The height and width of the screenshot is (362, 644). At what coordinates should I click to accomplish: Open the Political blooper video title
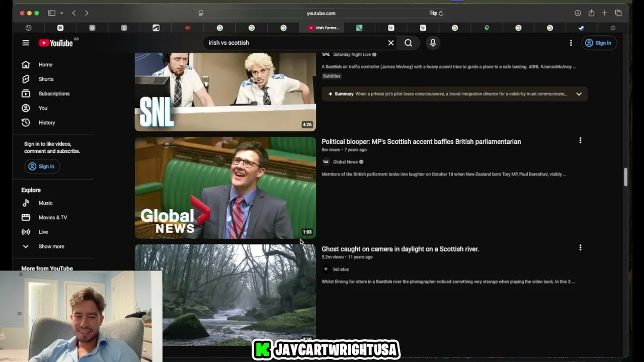(x=421, y=142)
